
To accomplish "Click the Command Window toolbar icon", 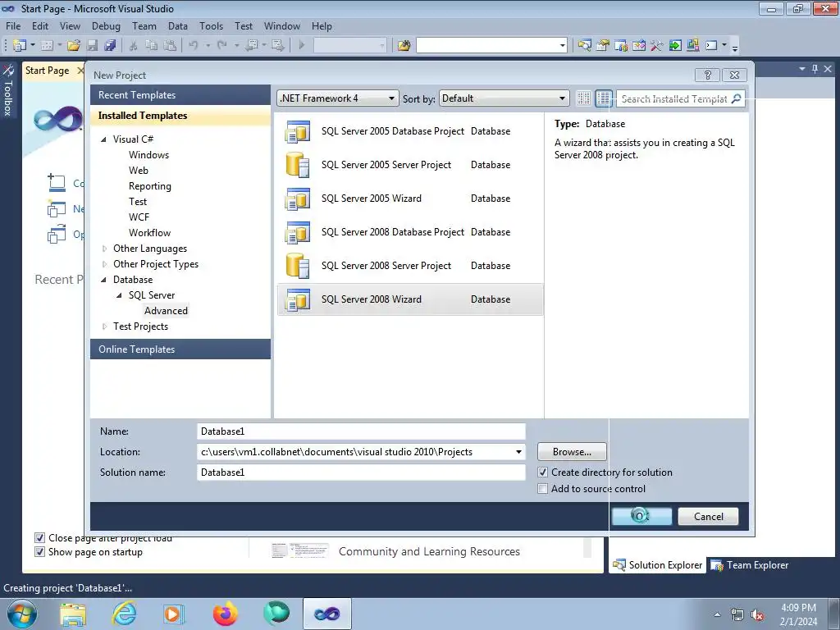I will tap(711, 46).
